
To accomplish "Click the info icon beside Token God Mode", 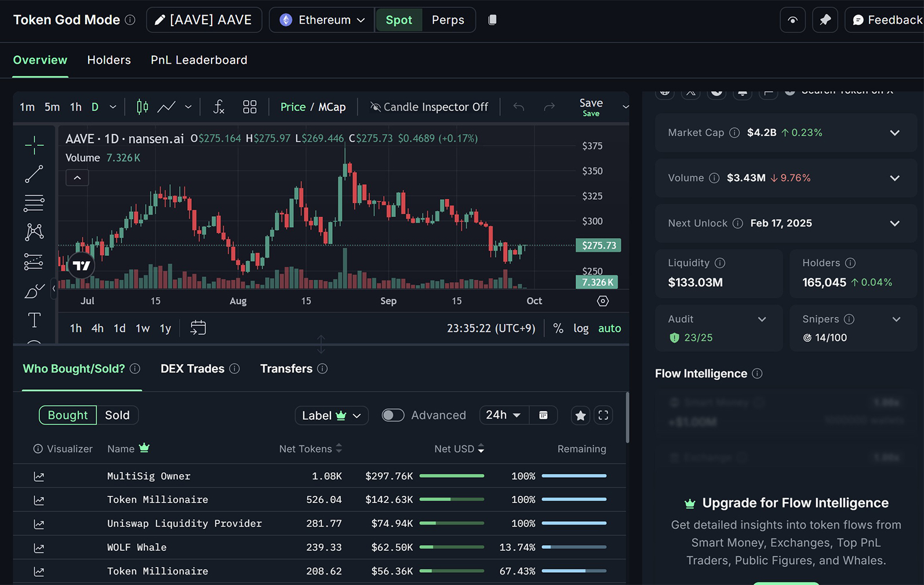I will tap(130, 20).
